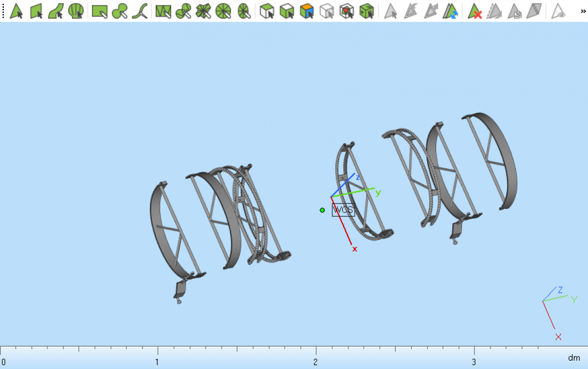Click the triangles with blue refresh arrows
Viewport: 588px width, 369px height.
pyautogui.click(x=450, y=11)
